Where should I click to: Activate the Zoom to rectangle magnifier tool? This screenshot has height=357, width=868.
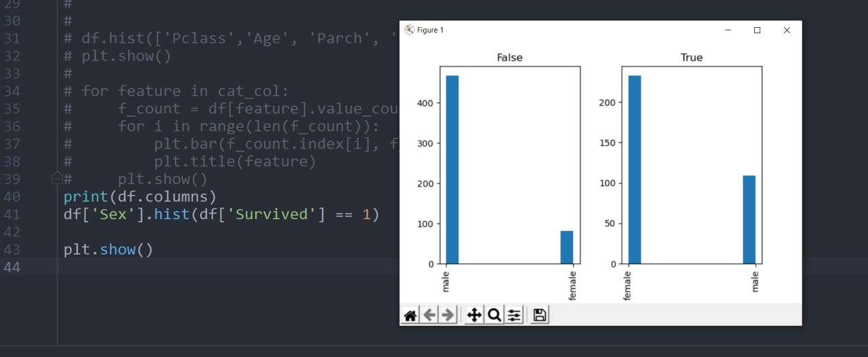pyautogui.click(x=494, y=315)
